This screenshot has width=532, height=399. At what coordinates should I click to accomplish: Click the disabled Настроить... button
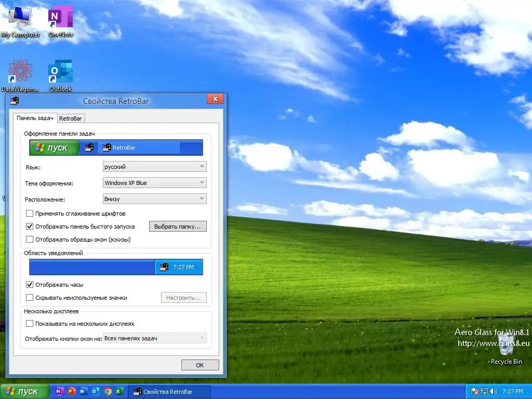183,298
